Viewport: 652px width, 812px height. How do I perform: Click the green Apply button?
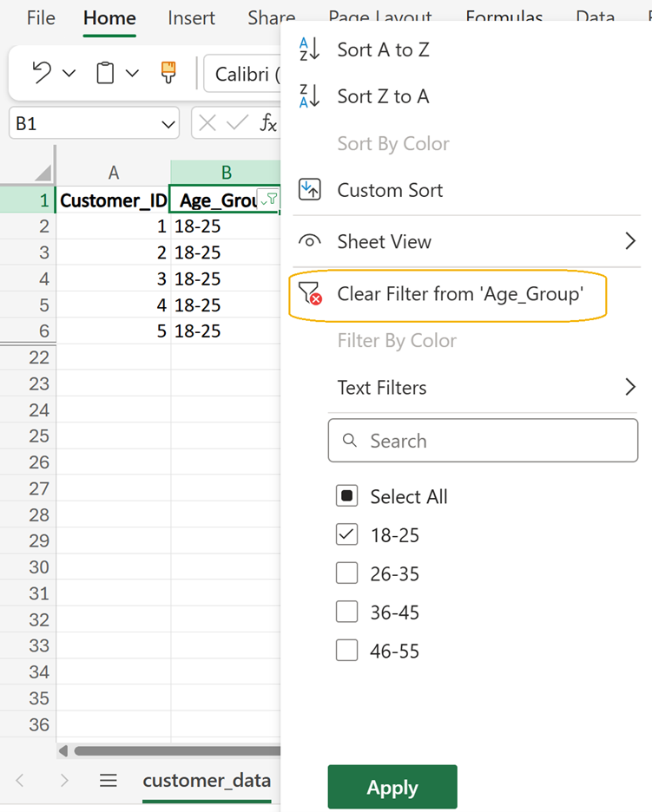(x=392, y=787)
